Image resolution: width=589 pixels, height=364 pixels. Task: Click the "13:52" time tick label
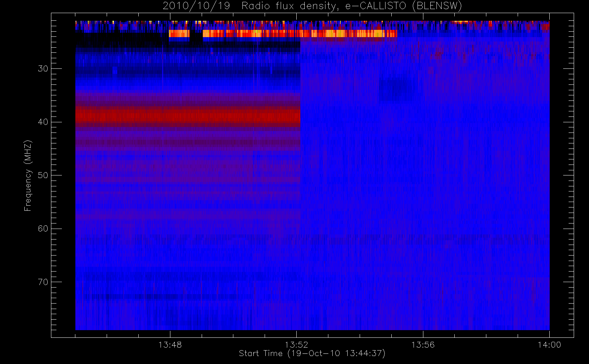[x=296, y=345]
